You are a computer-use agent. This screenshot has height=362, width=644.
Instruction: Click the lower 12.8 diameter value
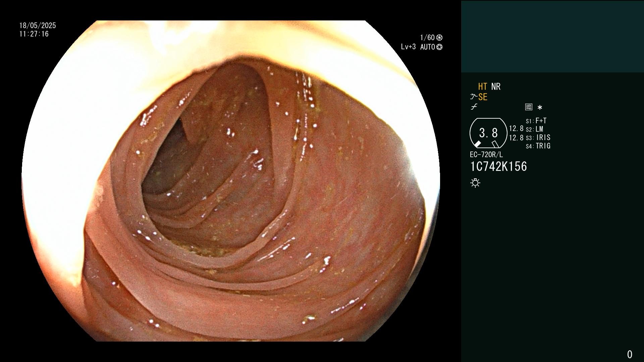pyautogui.click(x=516, y=138)
